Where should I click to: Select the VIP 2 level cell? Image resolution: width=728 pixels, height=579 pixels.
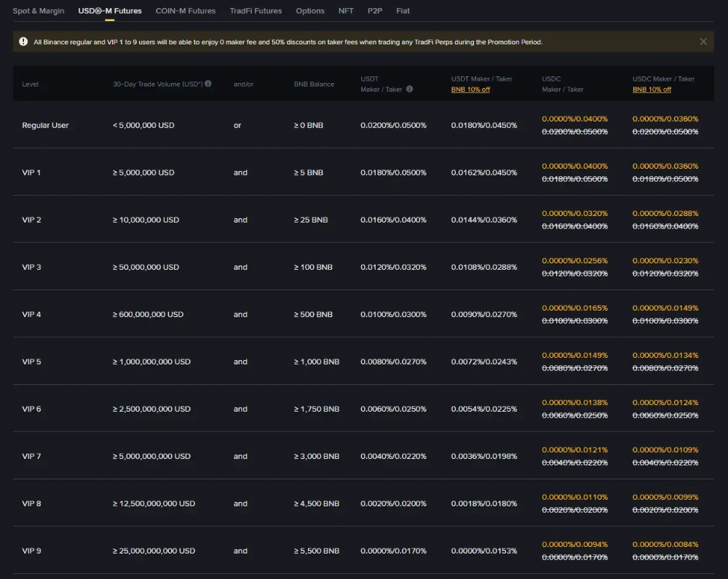[31, 220]
